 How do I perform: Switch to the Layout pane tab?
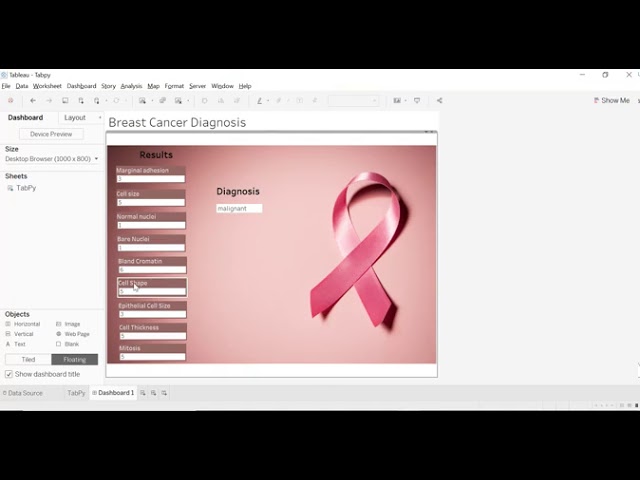click(75, 118)
